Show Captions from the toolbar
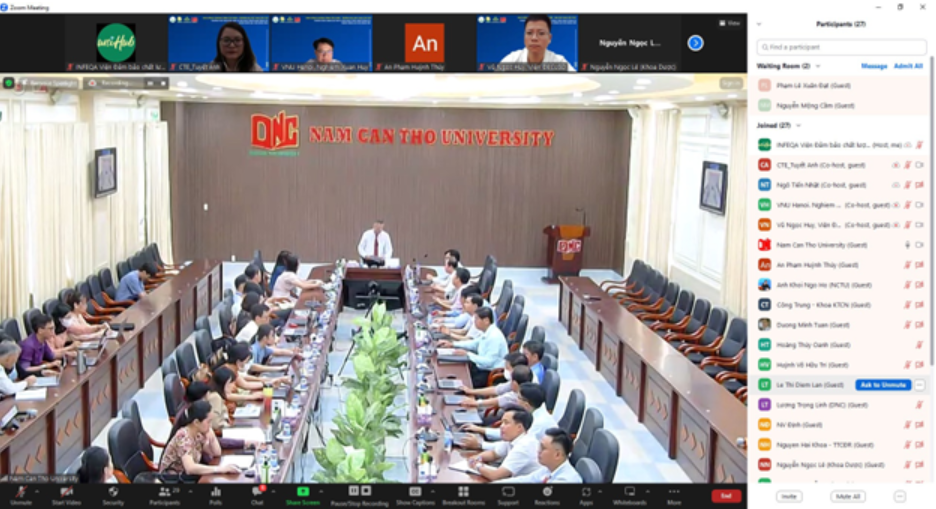The width and height of the screenshot is (936, 509). [415, 495]
